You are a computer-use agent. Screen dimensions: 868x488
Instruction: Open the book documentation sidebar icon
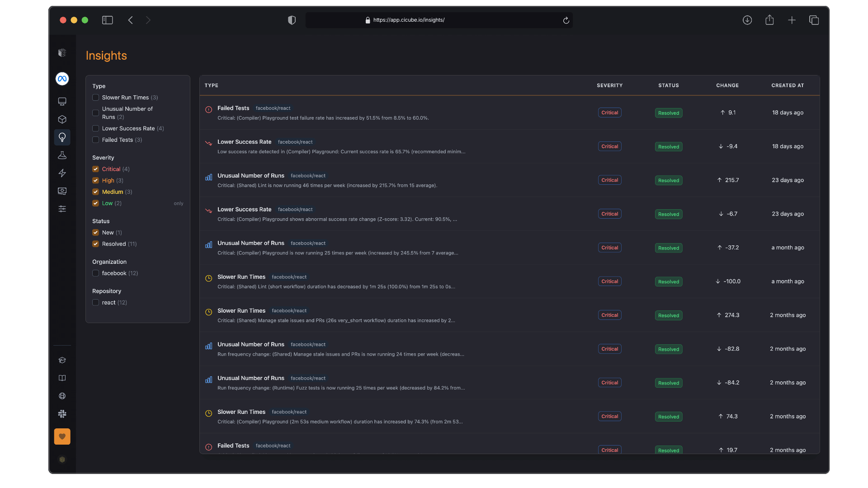pos(62,378)
